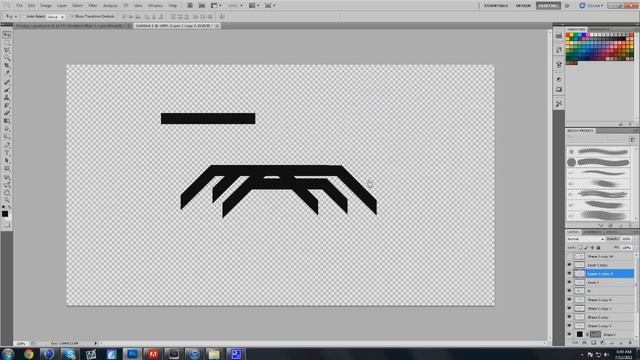This screenshot has height=360, width=640.
Task: Open Tool Presets panel icon in dock
Action: [559, 104]
